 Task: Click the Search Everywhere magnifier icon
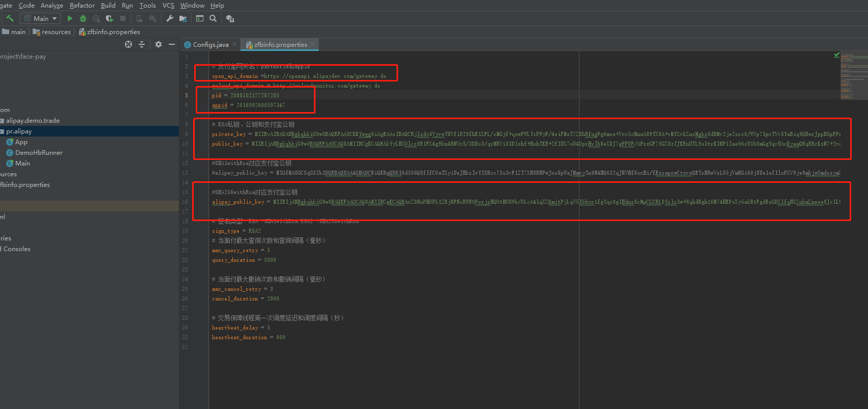tap(213, 18)
